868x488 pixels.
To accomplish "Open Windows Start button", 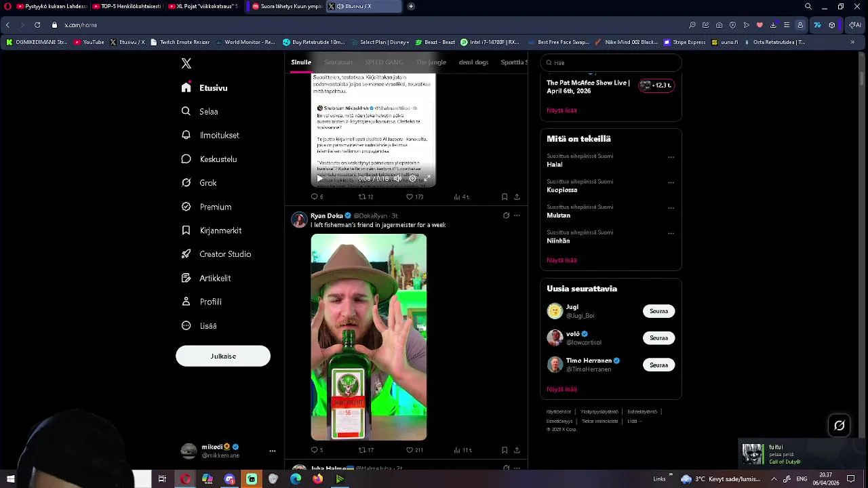I will coord(10,479).
